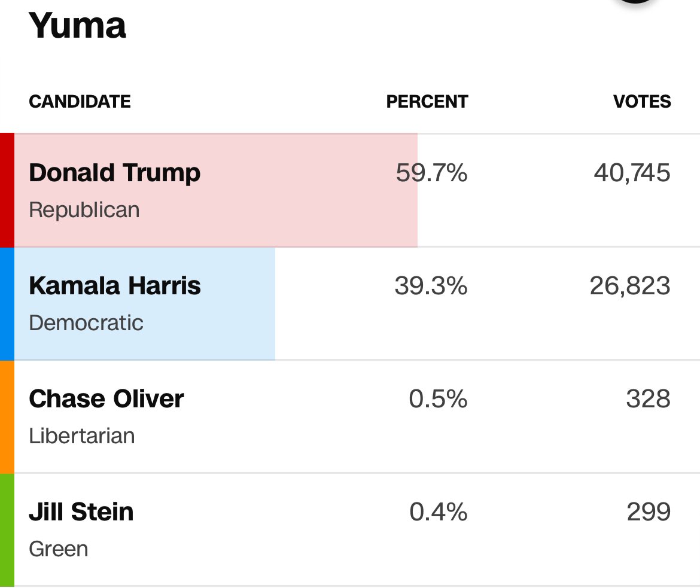Click the blue color strip beside Kamala Harris

click(x=7, y=303)
